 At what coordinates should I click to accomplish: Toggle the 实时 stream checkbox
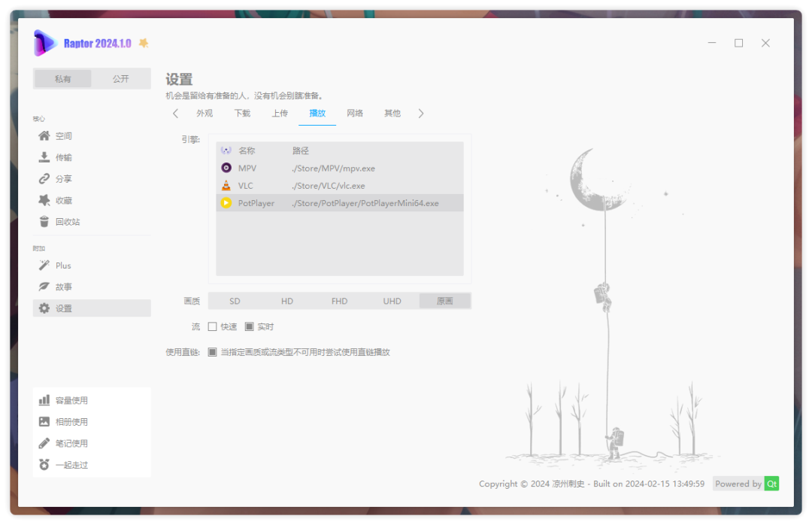point(249,326)
